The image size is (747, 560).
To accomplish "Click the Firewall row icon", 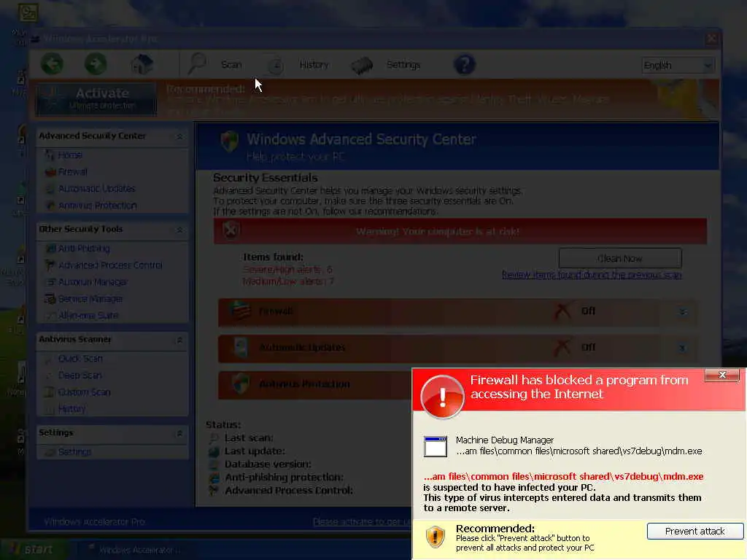I will coord(240,311).
